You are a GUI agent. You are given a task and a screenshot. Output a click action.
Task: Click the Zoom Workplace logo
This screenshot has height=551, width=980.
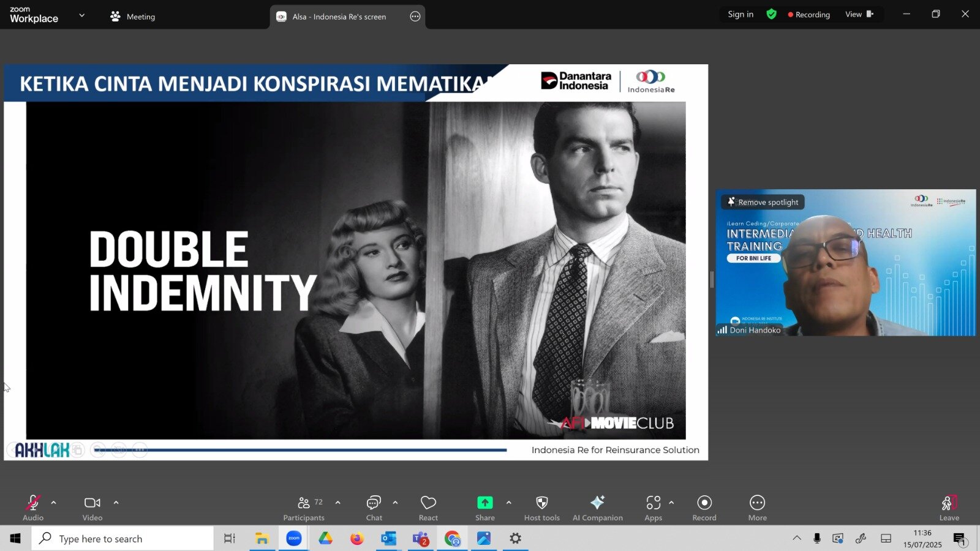(34, 15)
